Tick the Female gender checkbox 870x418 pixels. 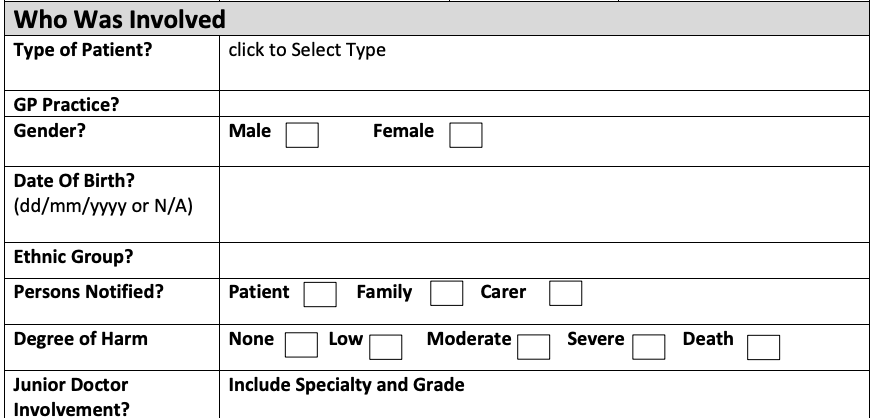click(x=465, y=135)
